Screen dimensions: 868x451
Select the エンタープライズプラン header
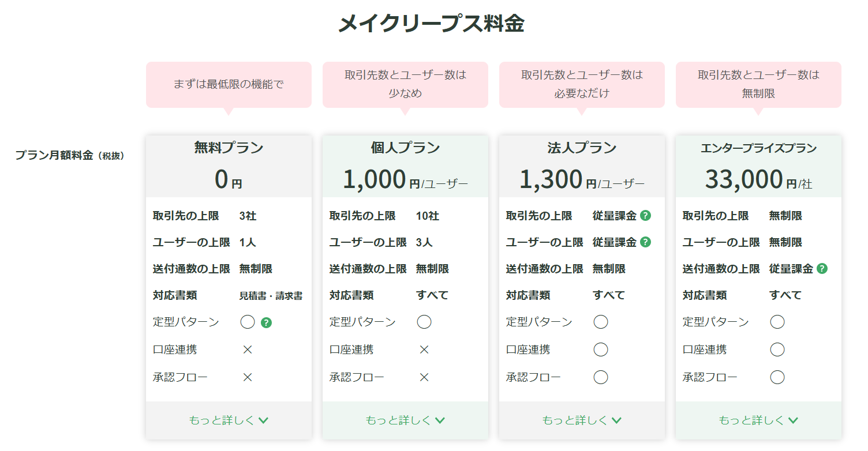758,148
